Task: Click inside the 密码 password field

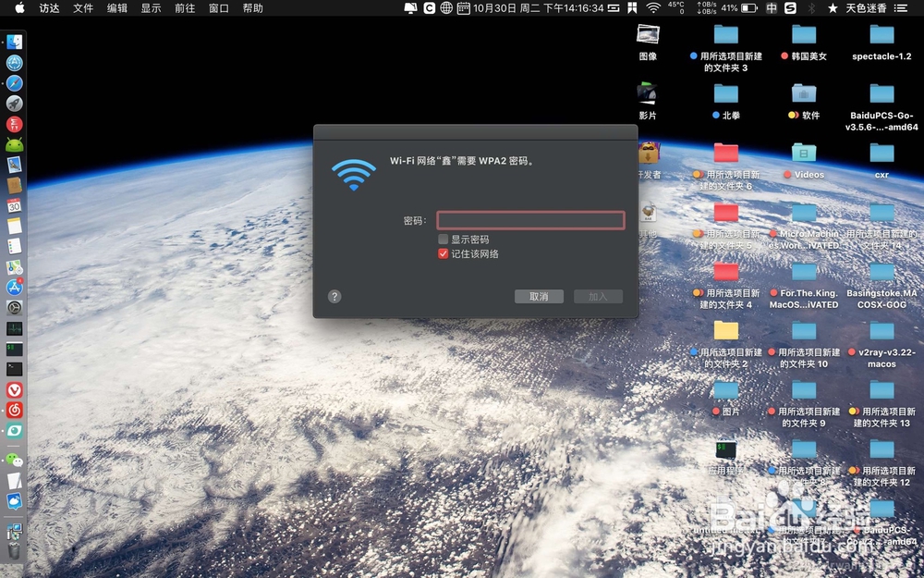Action: point(531,220)
